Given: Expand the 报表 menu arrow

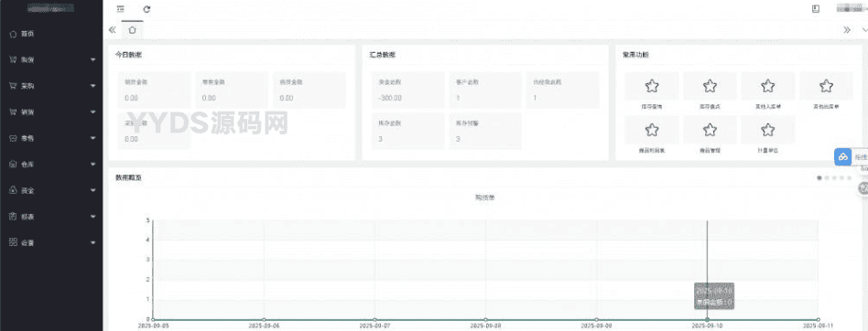Looking at the screenshot, I should [x=93, y=217].
